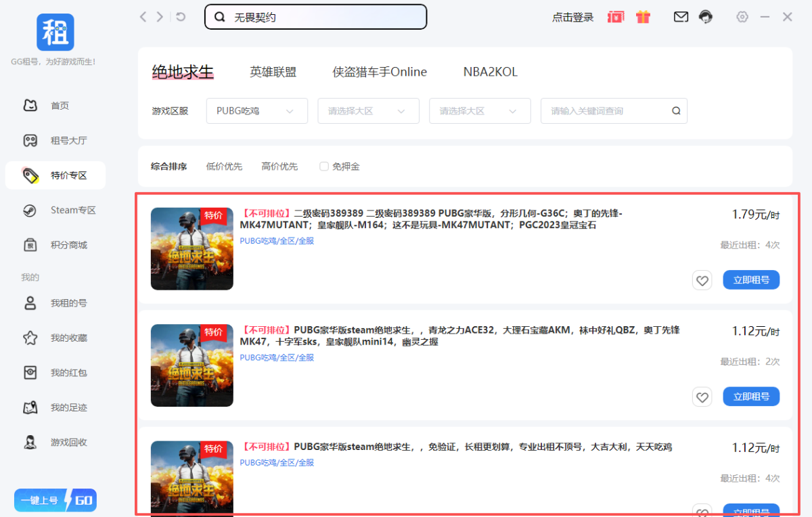Favorite the 1.79元 listing with heart icon
This screenshot has height=517, width=812.
pyautogui.click(x=702, y=280)
